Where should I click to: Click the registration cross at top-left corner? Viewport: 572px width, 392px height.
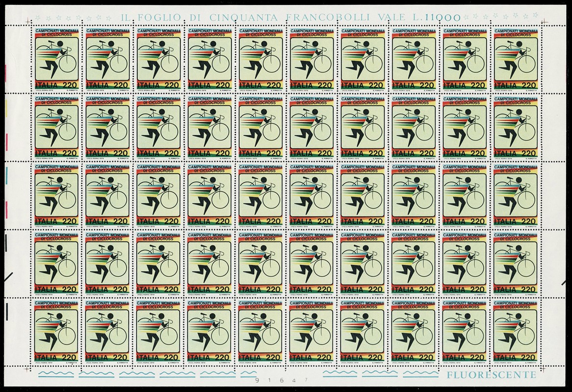29,22
